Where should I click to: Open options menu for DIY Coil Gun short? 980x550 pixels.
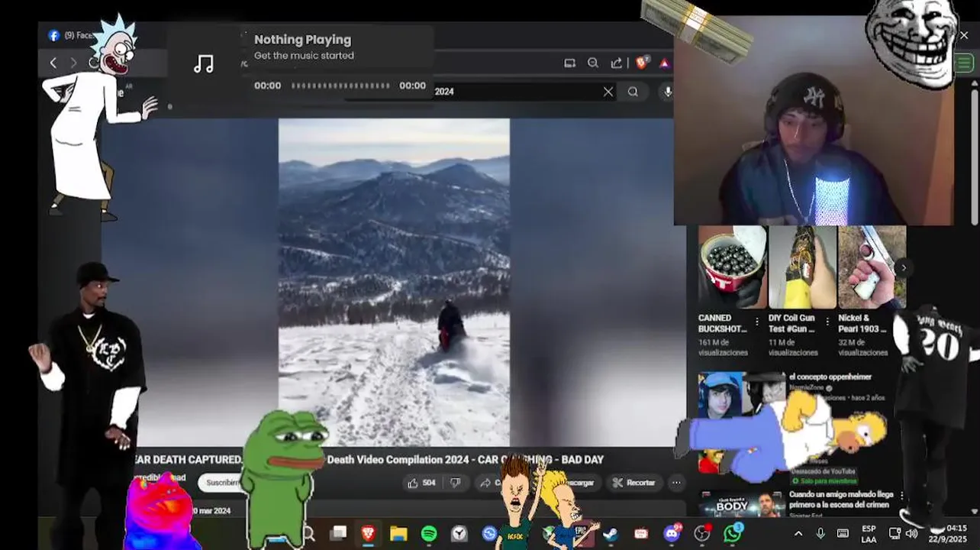(x=827, y=322)
